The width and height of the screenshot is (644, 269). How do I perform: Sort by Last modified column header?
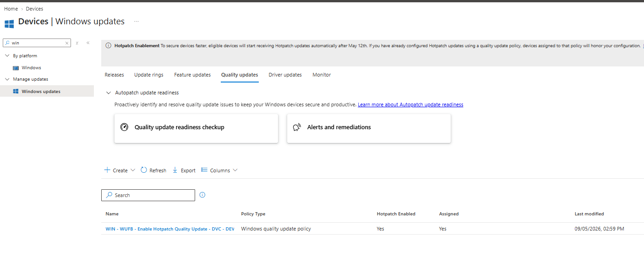[589, 214]
